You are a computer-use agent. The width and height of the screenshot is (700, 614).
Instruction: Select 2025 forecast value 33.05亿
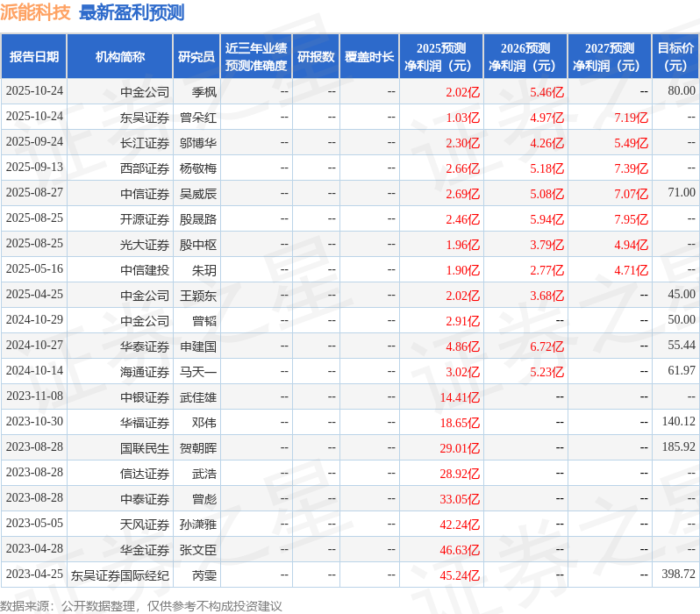pos(460,499)
